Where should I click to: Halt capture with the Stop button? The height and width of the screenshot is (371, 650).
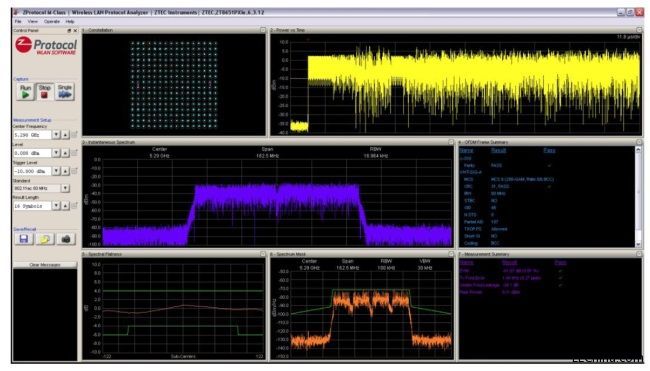[44, 92]
